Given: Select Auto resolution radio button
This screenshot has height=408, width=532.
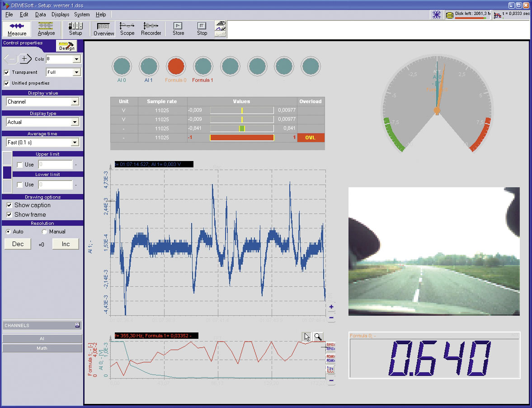Looking at the screenshot, I should (8, 232).
